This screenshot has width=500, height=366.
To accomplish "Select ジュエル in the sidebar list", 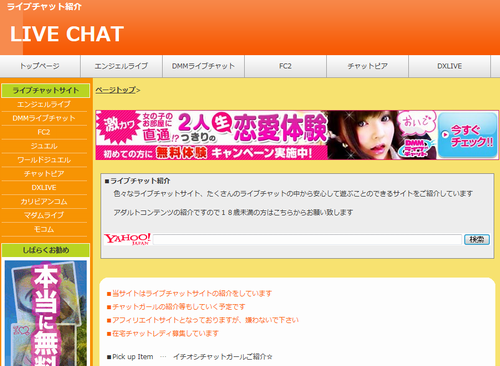I will coord(44,146).
